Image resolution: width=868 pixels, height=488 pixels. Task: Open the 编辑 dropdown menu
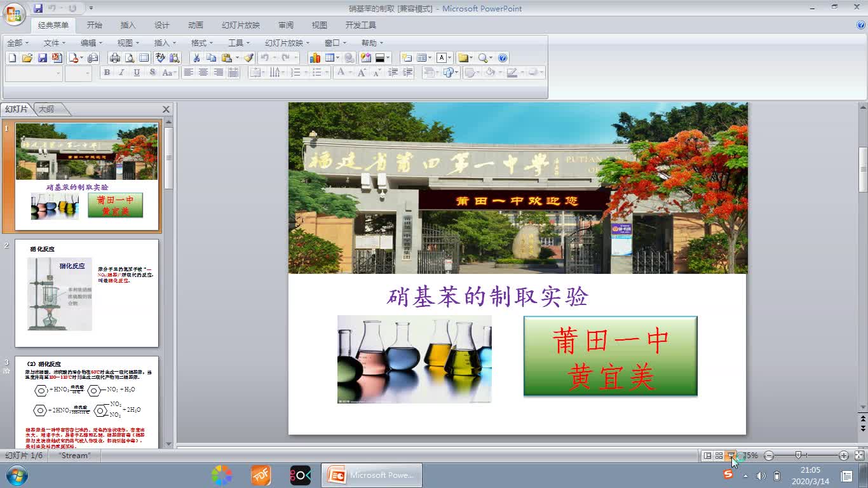(x=92, y=43)
